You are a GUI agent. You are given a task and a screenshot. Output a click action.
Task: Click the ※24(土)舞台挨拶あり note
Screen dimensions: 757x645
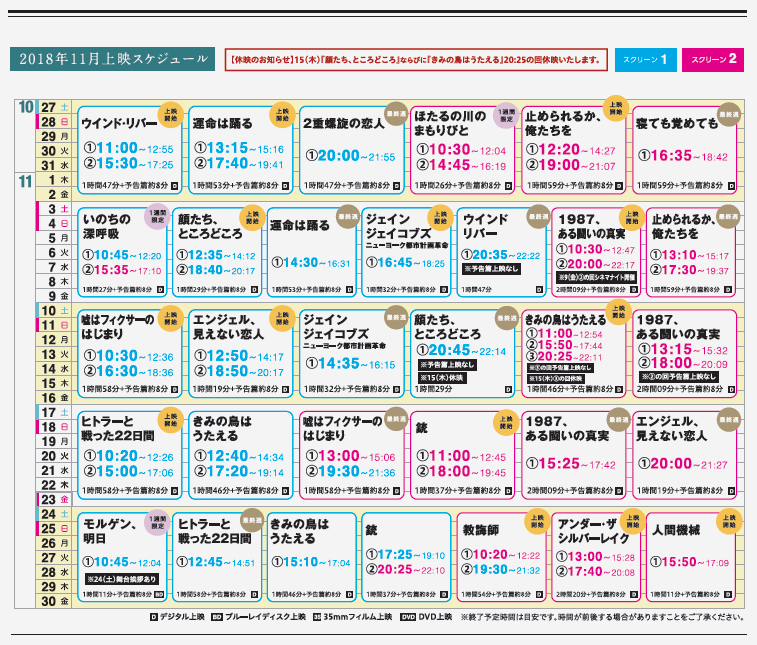click(122, 578)
